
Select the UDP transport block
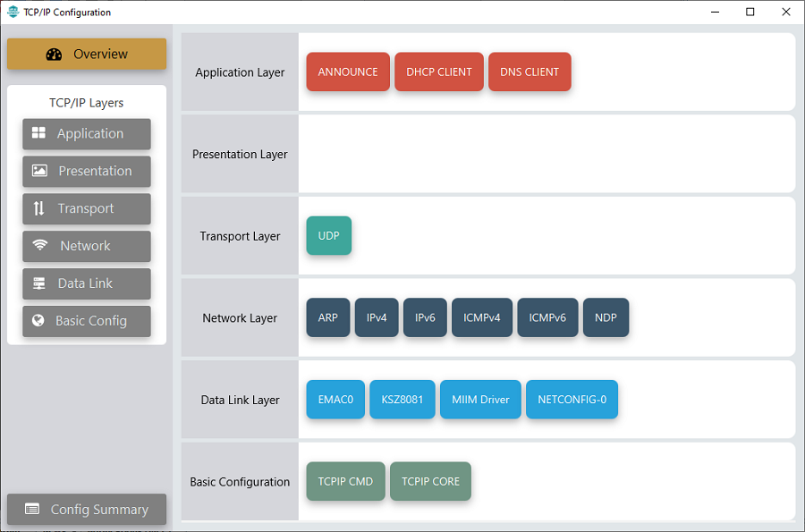pos(329,236)
